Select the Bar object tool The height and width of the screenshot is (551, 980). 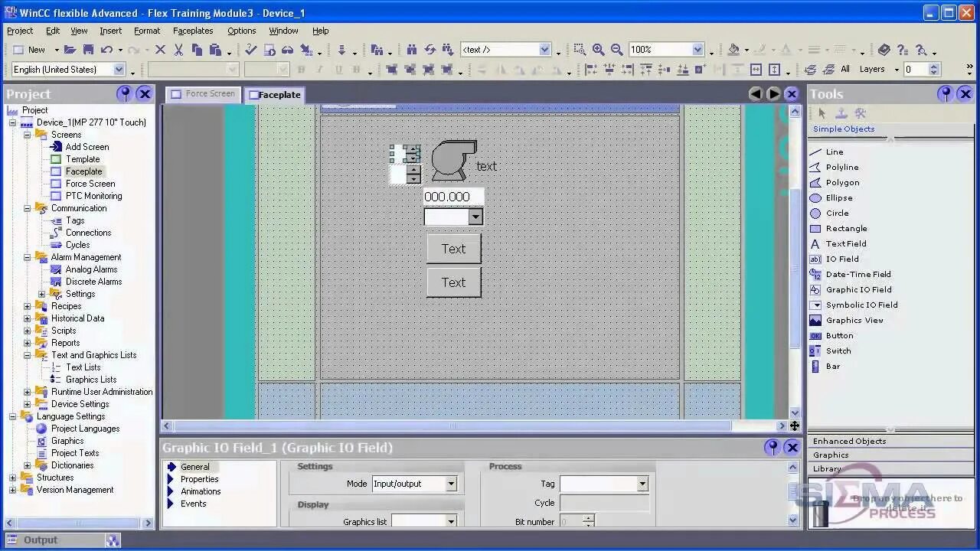832,366
